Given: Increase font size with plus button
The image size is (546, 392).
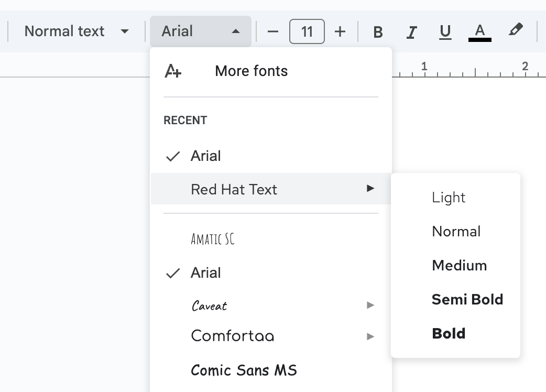Looking at the screenshot, I should click(340, 31).
